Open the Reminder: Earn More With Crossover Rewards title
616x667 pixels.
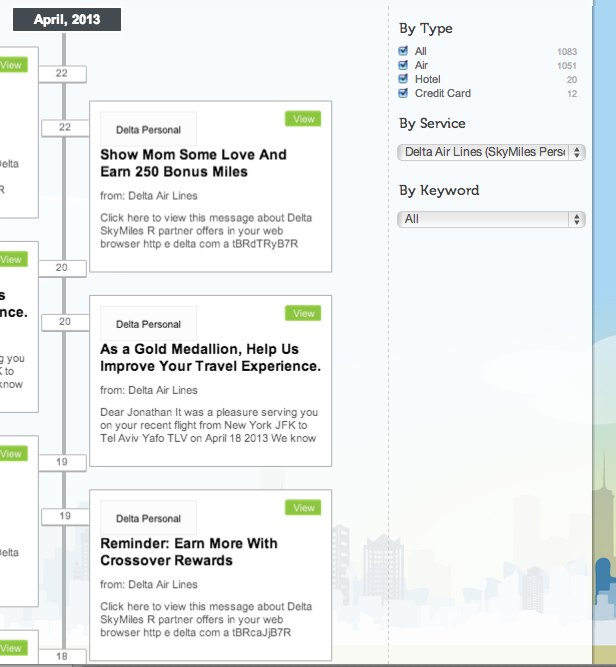(x=189, y=552)
